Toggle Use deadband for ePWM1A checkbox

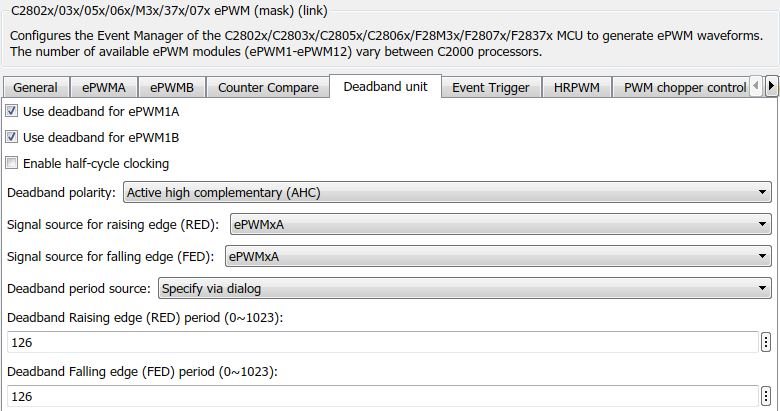[x=12, y=111]
